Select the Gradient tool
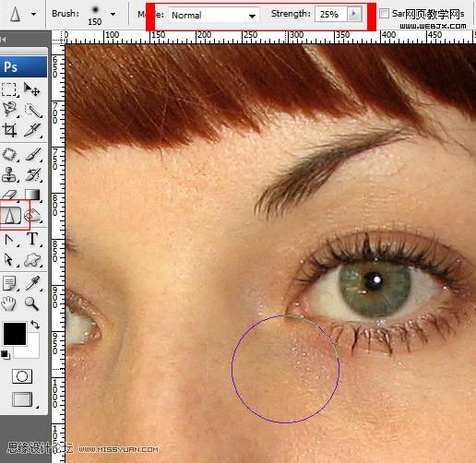Viewport: 476px width, 463px height. tap(32, 195)
